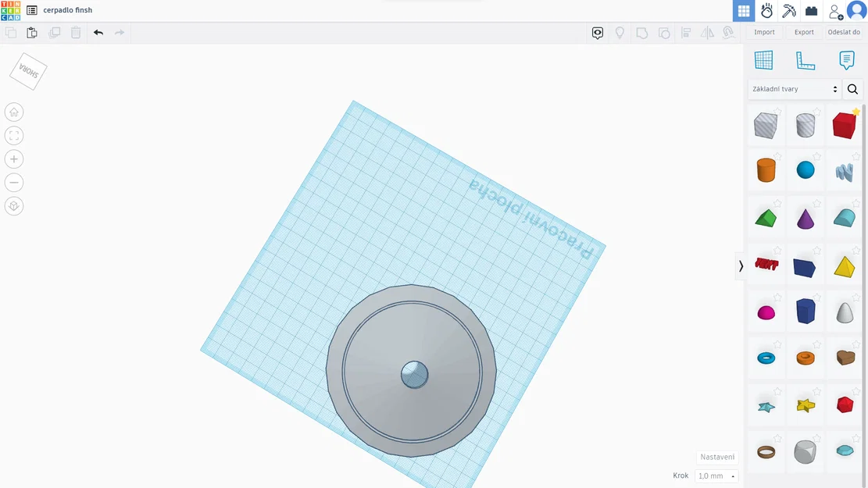Select the purple cone shape
Viewport: 868px width, 488px height.
pos(805,219)
